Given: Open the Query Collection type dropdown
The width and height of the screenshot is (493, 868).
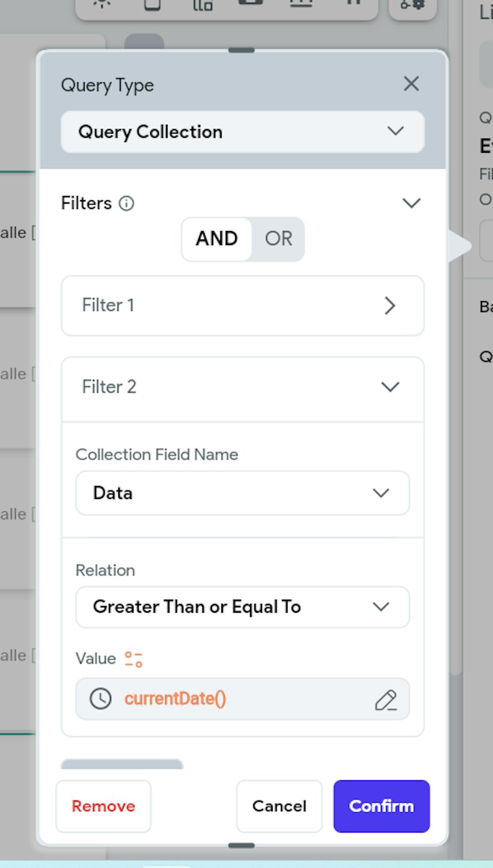Looking at the screenshot, I should point(242,132).
